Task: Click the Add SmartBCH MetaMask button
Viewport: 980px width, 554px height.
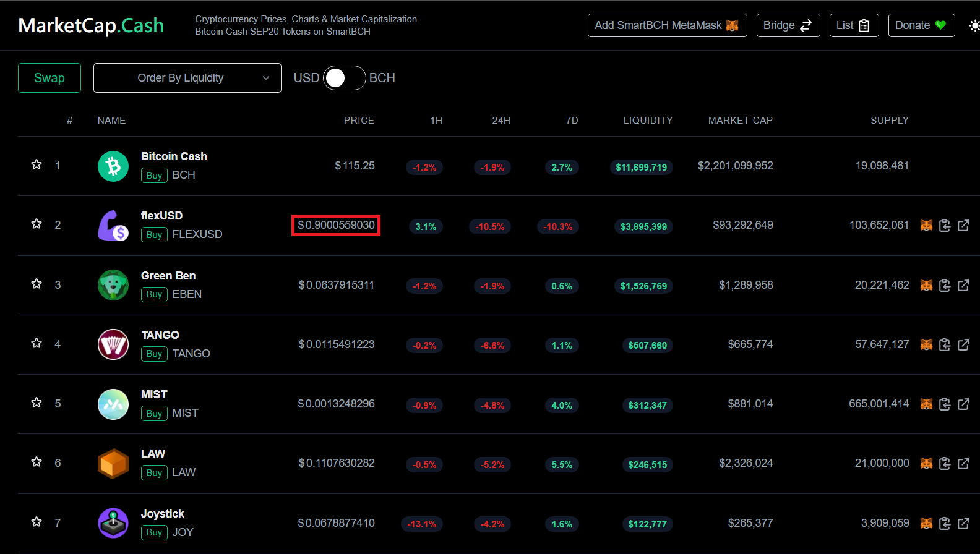Action: point(668,25)
